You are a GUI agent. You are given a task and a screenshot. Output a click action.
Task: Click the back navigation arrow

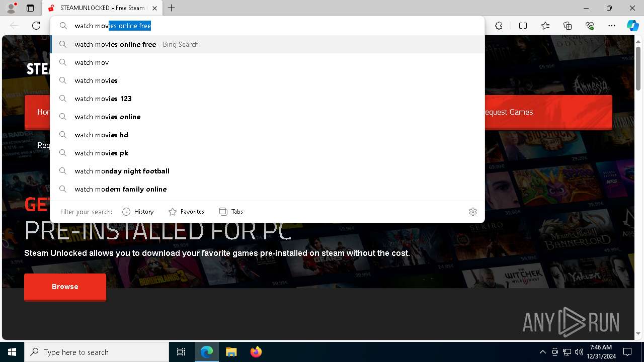[x=14, y=26]
